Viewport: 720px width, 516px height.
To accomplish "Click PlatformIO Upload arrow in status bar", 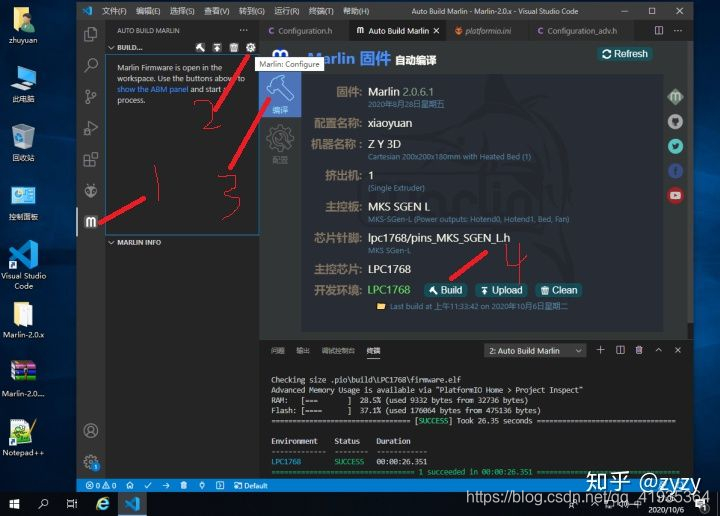I will pyautogui.click(x=166, y=485).
